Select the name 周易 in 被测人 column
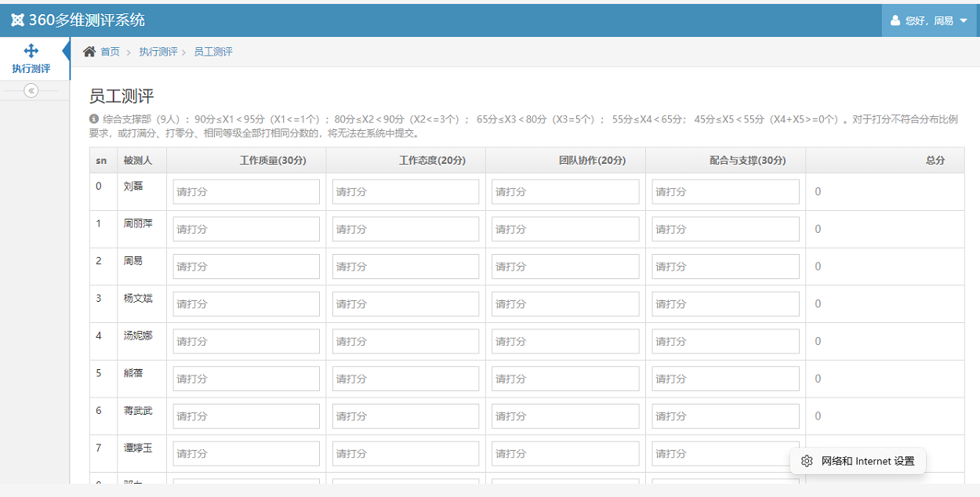 (x=133, y=261)
